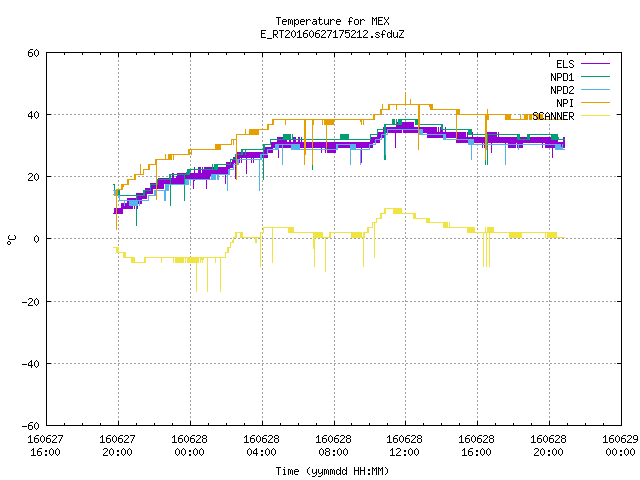Click the green NPD1 legend line sample

click(x=595, y=76)
